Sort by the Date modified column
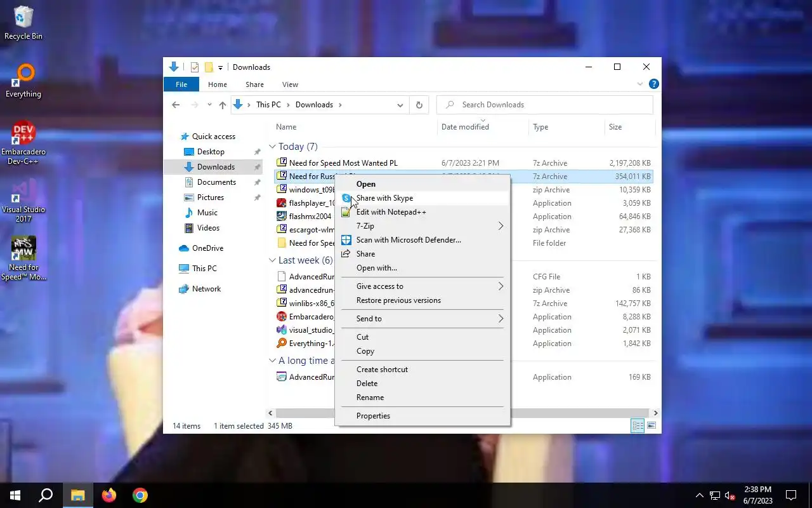 [x=483, y=127]
